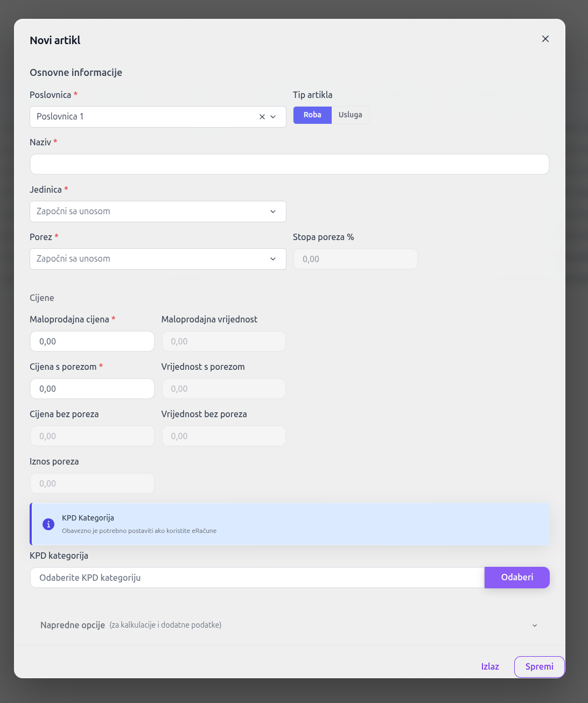The width and height of the screenshot is (588, 703).
Task: Expand Napredne opcije section
Action: point(289,625)
